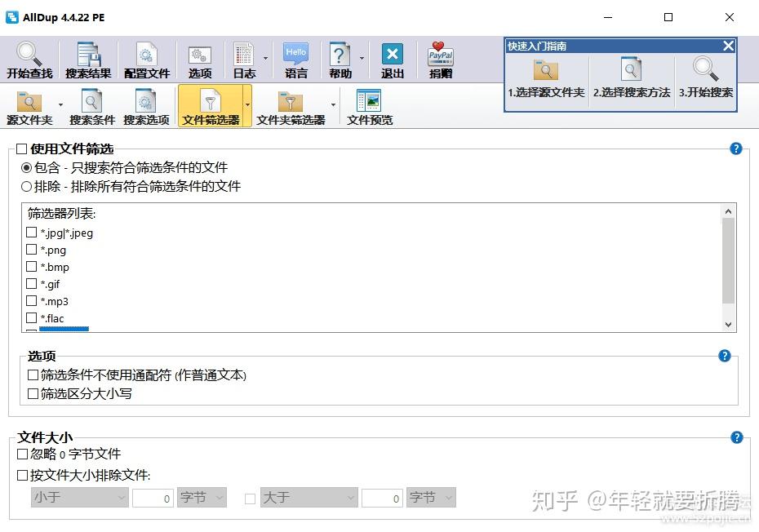Expand the 文件筛选器 dropdown arrow
Viewport: 759px width, 532px height.
click(247, 105)
